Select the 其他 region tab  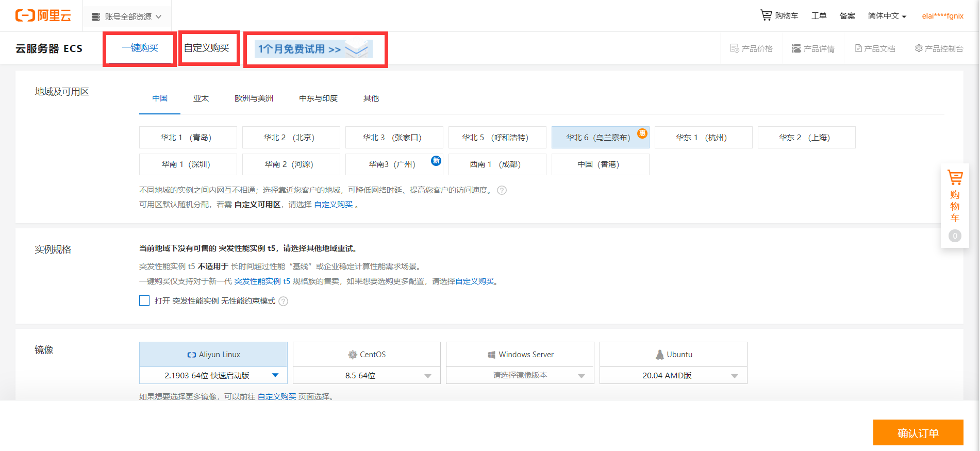(x=371, y=98)
